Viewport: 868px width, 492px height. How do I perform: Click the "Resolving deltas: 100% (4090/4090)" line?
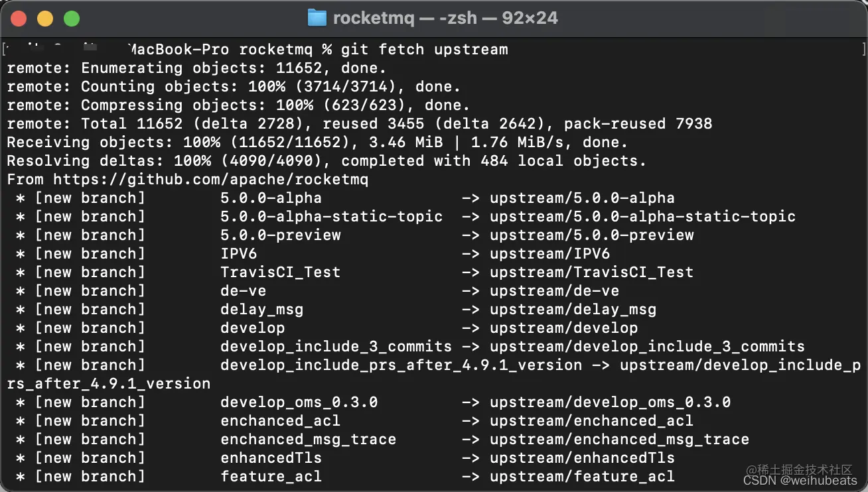point(326,161)
